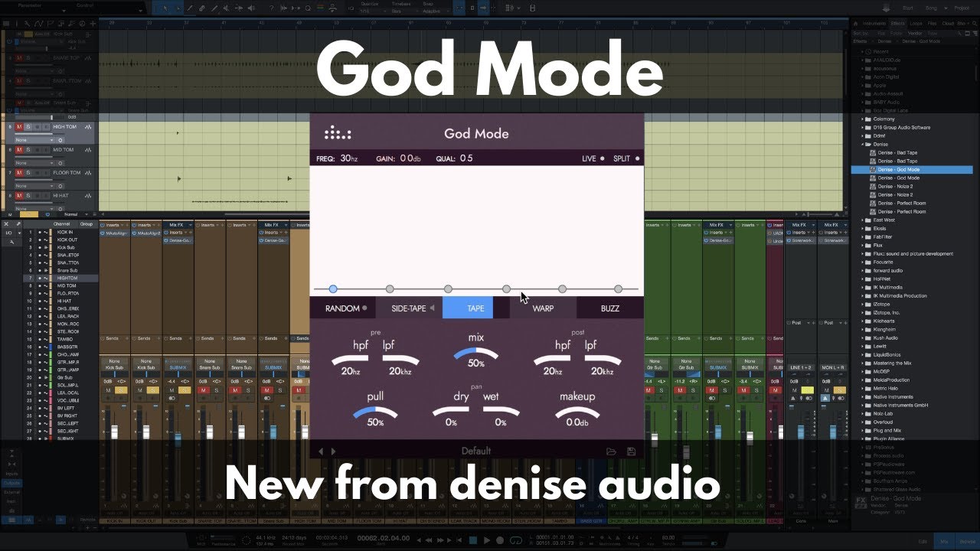Go to next preset with right arrow
The height and width of the screenshot is (551, 980).
coord(333,452)
